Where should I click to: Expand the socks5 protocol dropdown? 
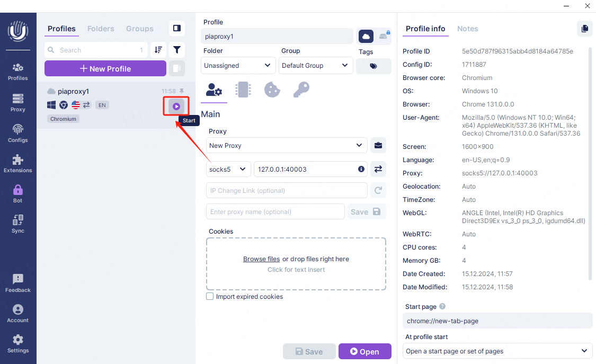tap(228, 169)
